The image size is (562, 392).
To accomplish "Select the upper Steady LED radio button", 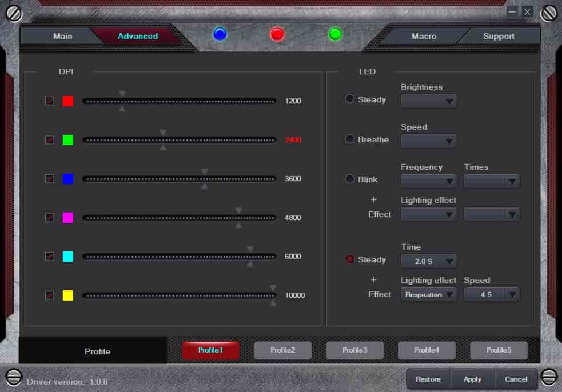I will click(x=350, y=99).
